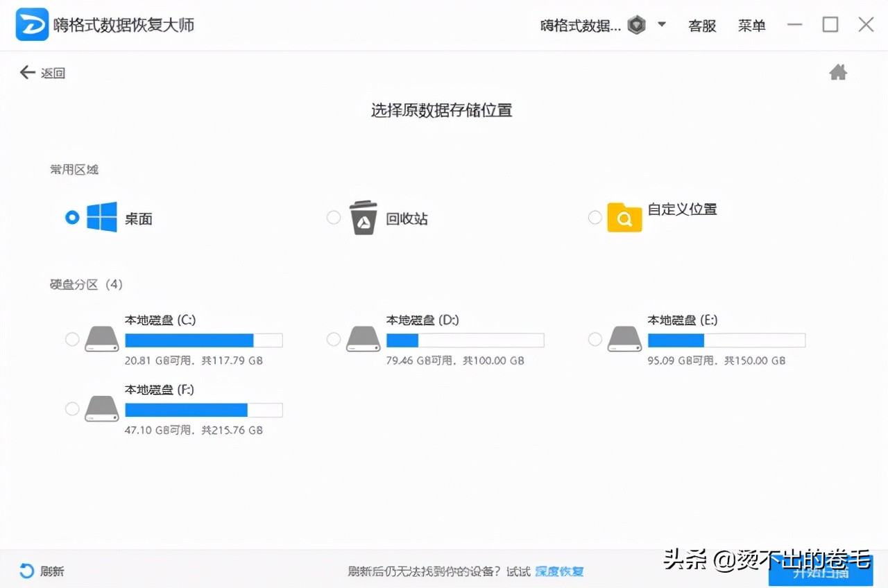This screenshot has height=588, width=888.
Task: Open the 客服 customer service menu
Action: 702,26
